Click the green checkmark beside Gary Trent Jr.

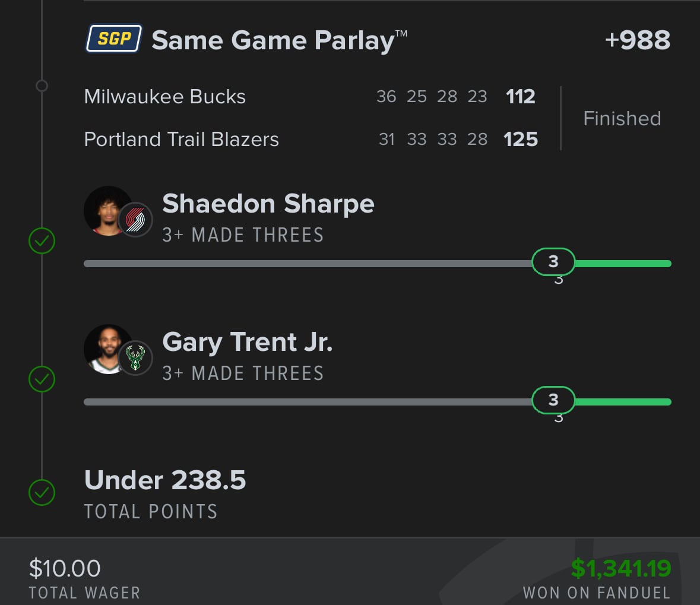pos(42,379)
